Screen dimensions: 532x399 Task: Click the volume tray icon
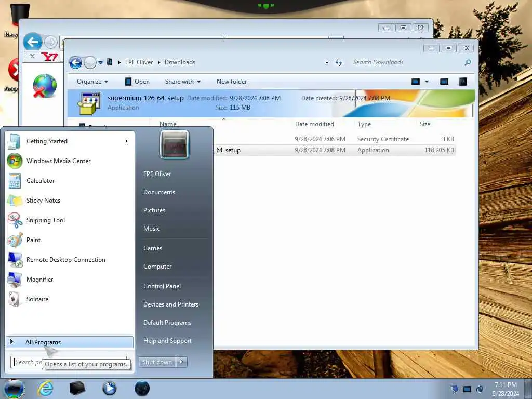point(480,389)
